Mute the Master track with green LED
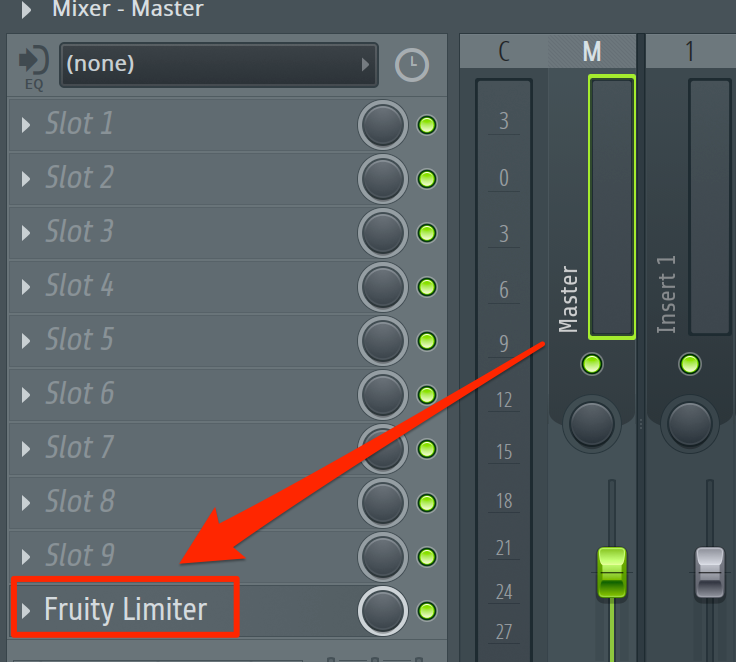736x662 pixels. pyautogui.click(x=591, y=364)
